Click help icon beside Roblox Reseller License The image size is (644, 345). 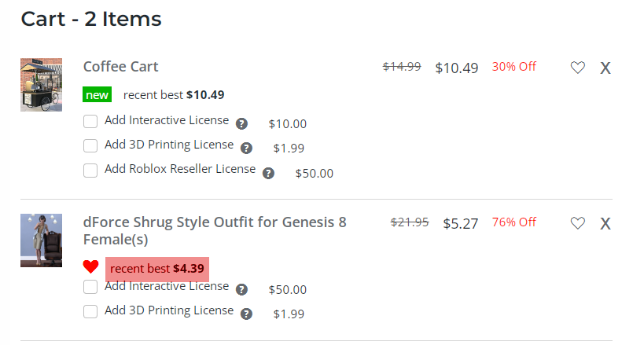pos(268,173)
